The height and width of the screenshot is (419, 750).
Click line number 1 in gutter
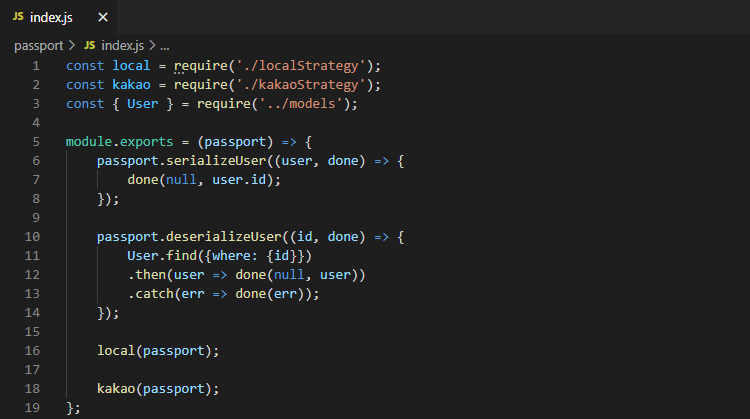36,66
